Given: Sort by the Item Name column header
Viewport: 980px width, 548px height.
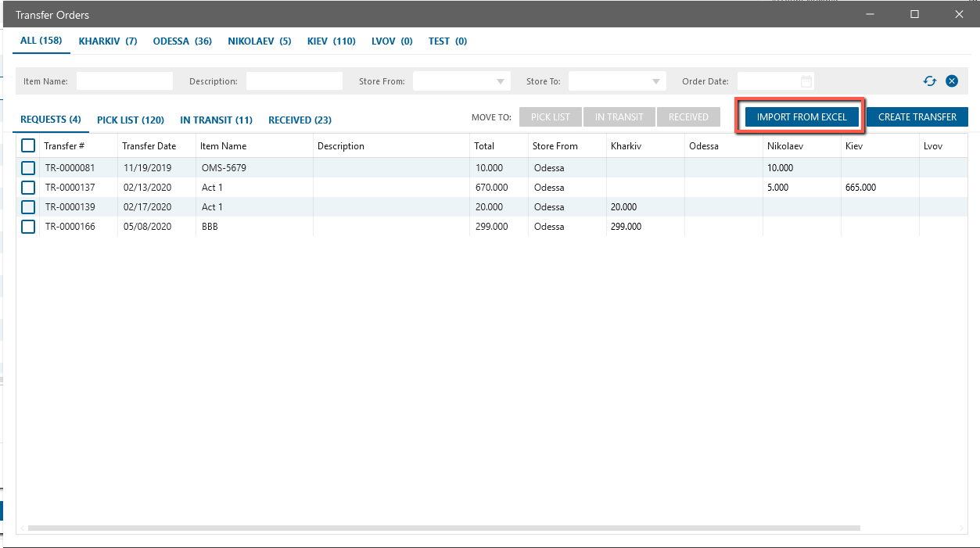Looking at the screenshot, I should 254,146.
